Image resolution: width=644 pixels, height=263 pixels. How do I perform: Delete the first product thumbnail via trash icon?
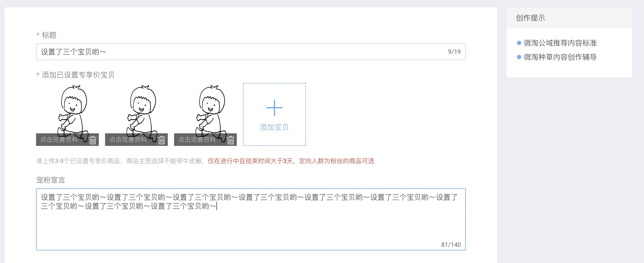tap(93, 140)
